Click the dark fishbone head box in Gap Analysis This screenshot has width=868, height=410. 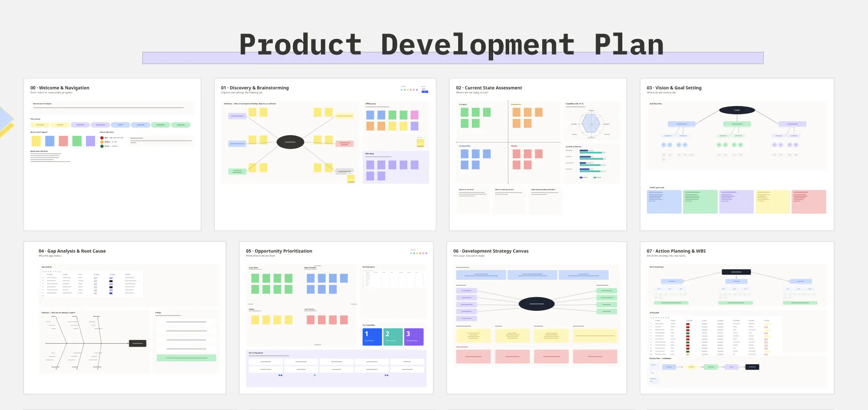pos(137,344)
